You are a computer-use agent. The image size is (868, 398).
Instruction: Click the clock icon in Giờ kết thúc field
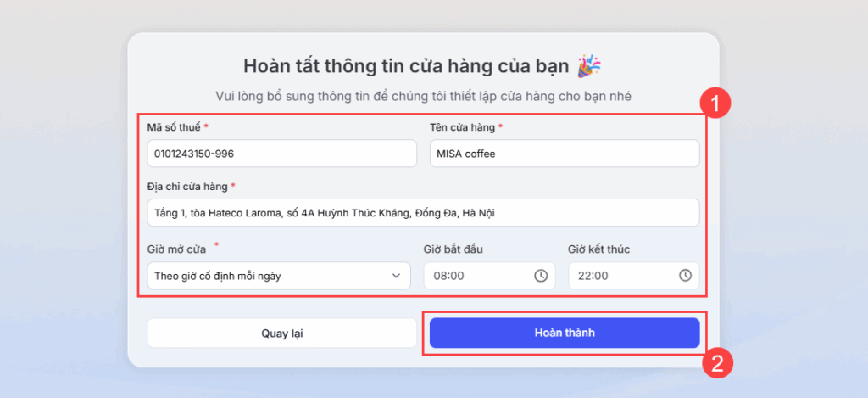point(686,276)
